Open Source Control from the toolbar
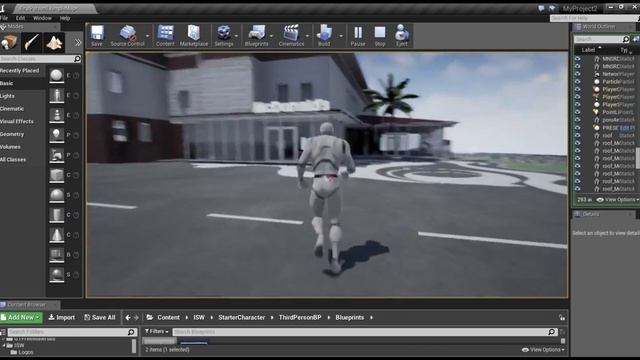 127,35
